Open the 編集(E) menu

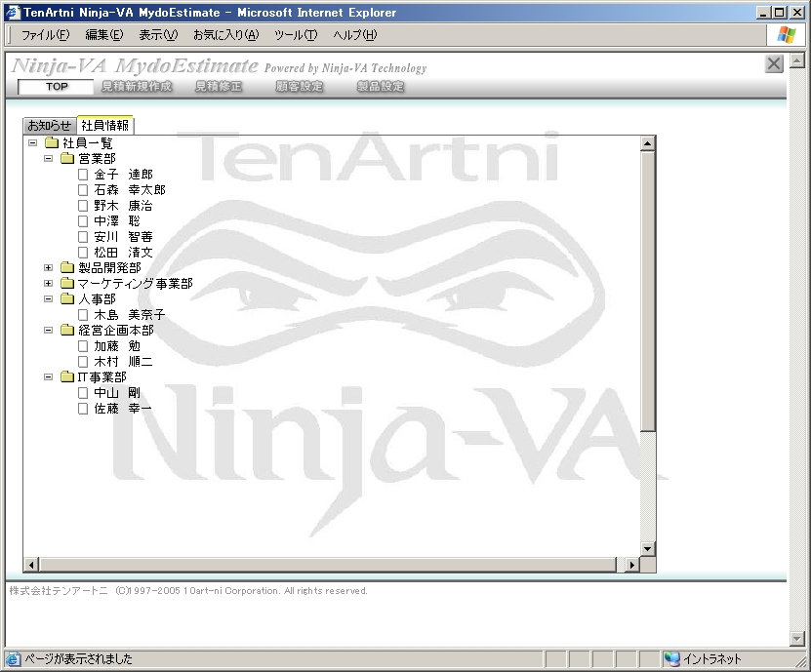coord(104,35)
